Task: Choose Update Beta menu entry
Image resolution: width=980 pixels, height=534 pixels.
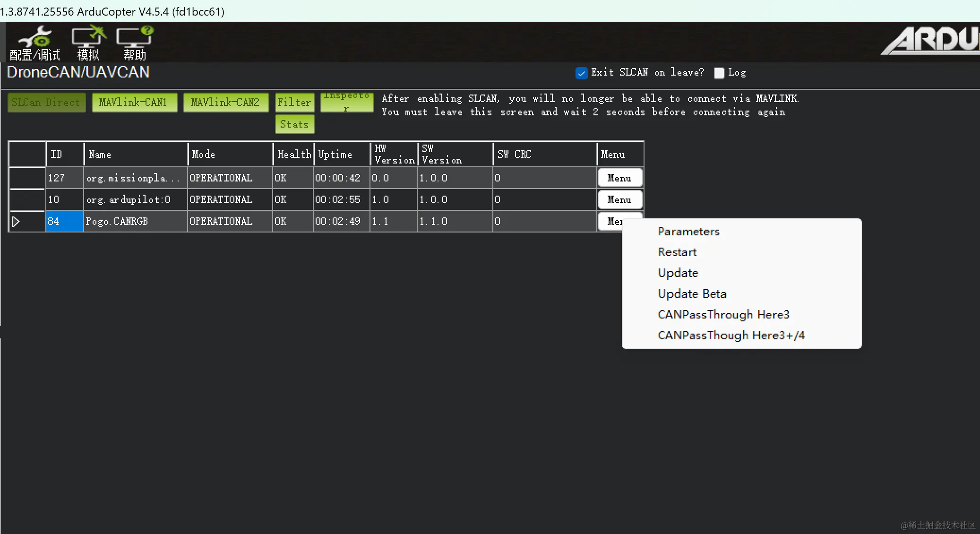Action: [691, 294]
